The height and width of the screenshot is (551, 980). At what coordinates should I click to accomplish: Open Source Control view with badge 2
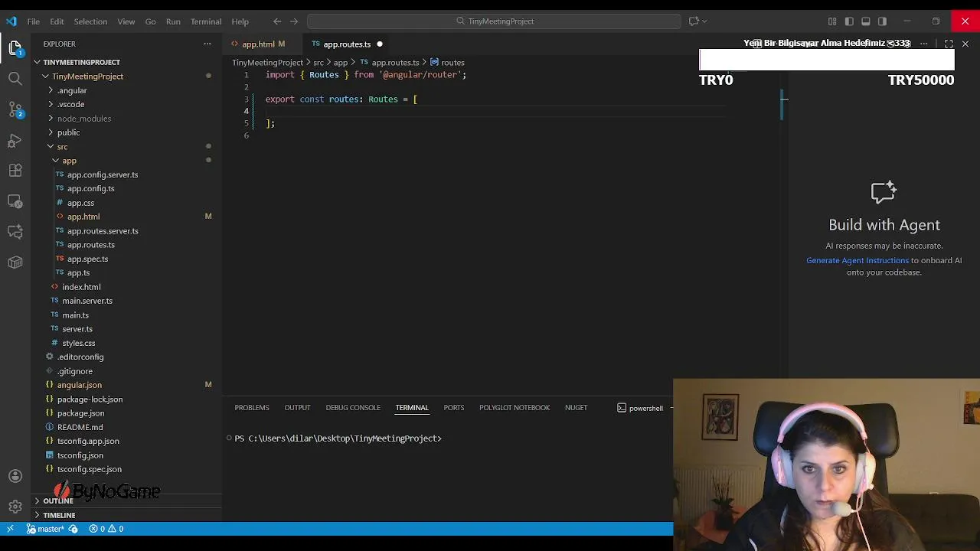(x=15, y=109)
